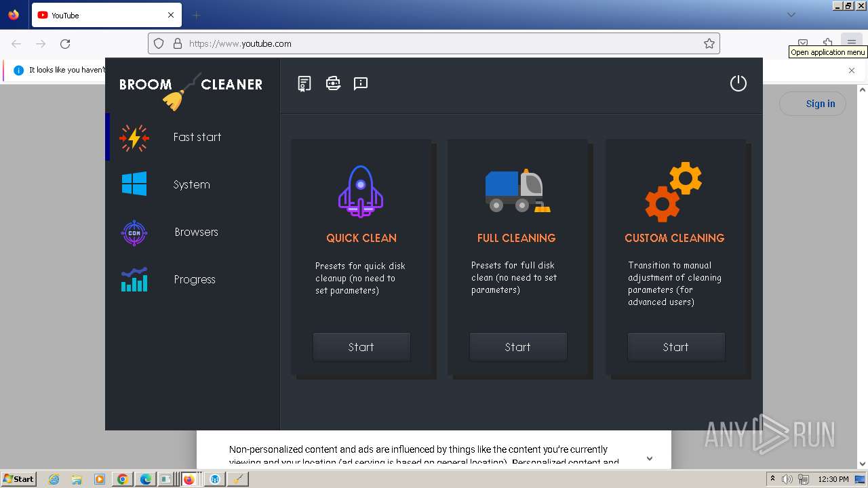Click the QUICK CLEAN heading
868x488 pixels.
coord(361,238)
